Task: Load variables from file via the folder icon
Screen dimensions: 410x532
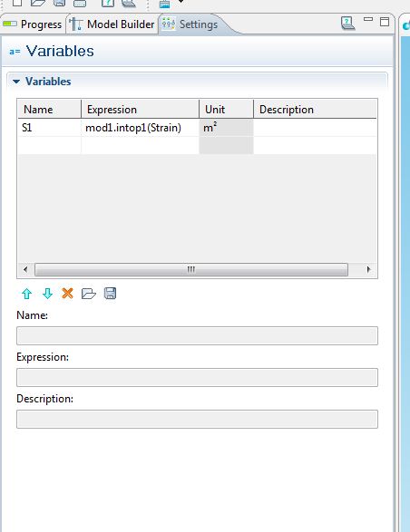Action: point(89,294)
